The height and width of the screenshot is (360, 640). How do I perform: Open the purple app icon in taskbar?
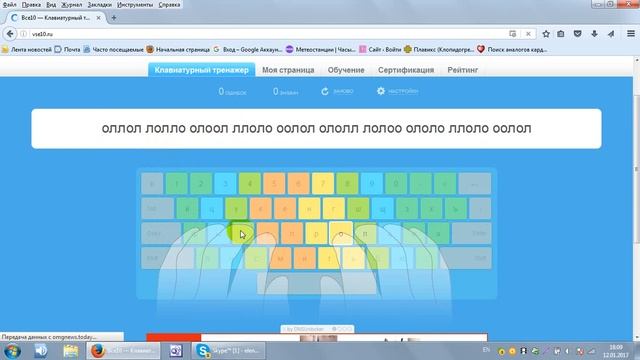coord(176,351)
